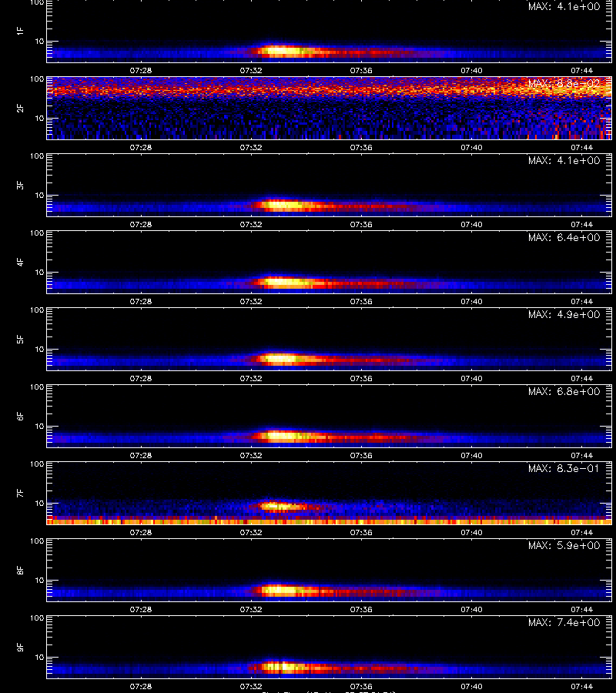Click the 100 y-axis label of panel 7F
This screenshot has width=616, height=693.
click(37, 464)
